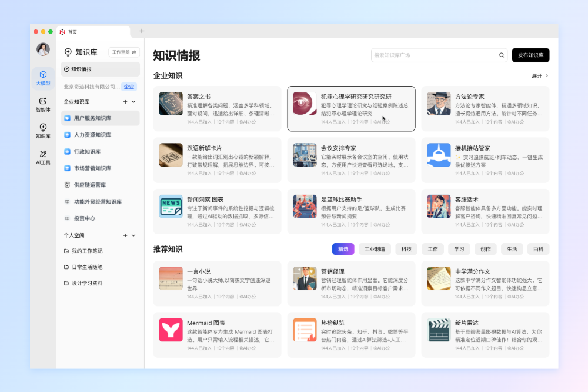This screenshot has width=588, height=392.
Task: Select the 科技 category tab
Action: pos(406,249)
